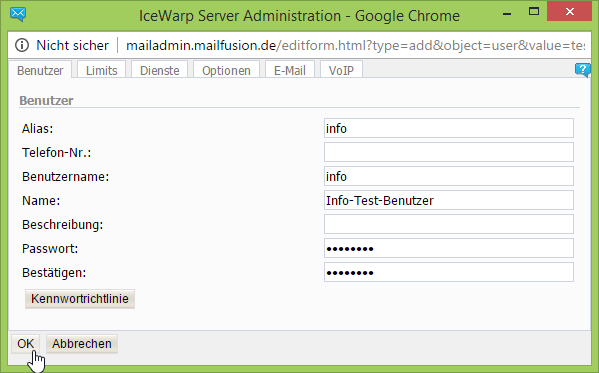Image resolution: width=599 pixels, height=373 pixels.
Task: Click into the Passwort field
Action: point(449,248)
